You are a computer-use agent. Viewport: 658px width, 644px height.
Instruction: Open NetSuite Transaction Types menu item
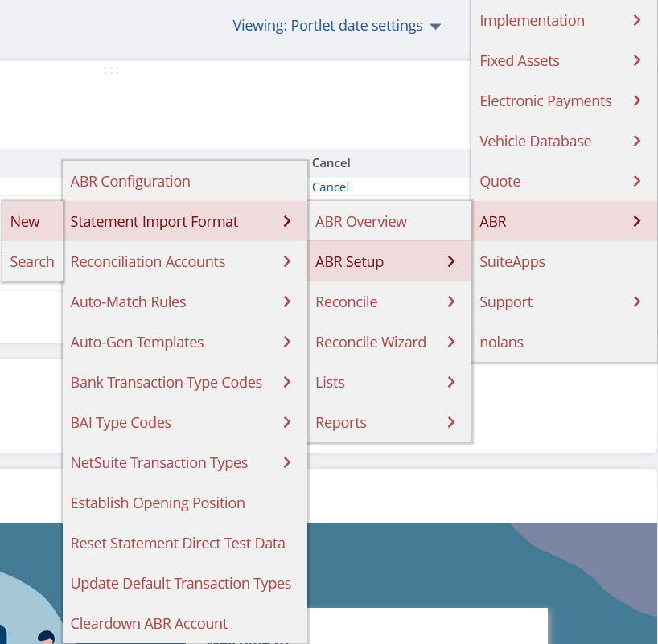[159, 463]
